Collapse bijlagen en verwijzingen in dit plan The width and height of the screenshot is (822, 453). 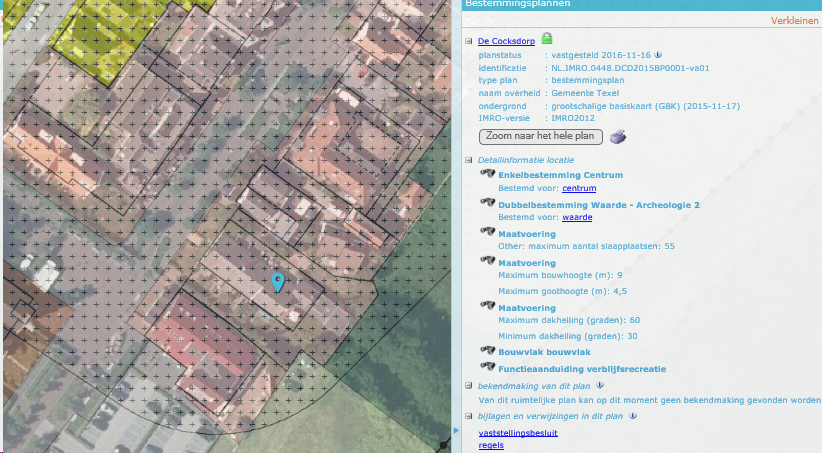pyautogui.click(x=469, y=416)
